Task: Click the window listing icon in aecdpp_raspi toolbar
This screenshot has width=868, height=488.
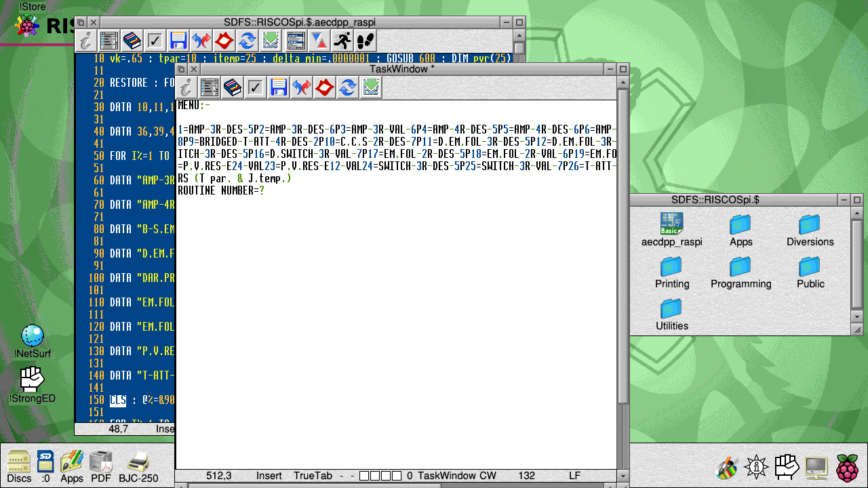Action: click(x=296, y=41)
